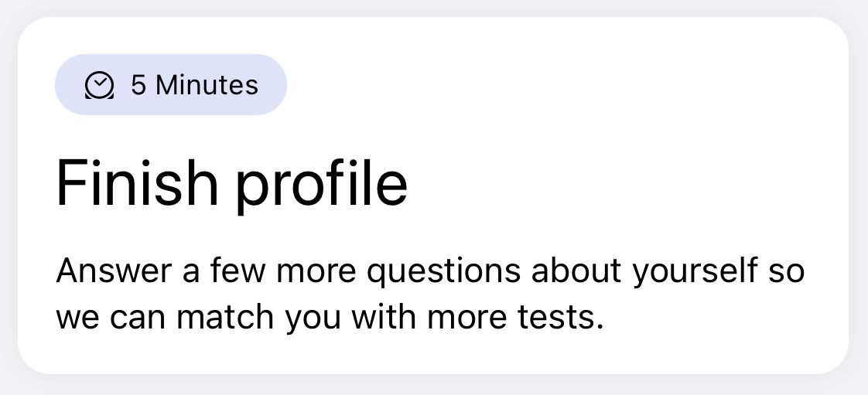This screenshot has height=395, width=868.
Task: Select the first line of the description
Action: coord(430,271)
